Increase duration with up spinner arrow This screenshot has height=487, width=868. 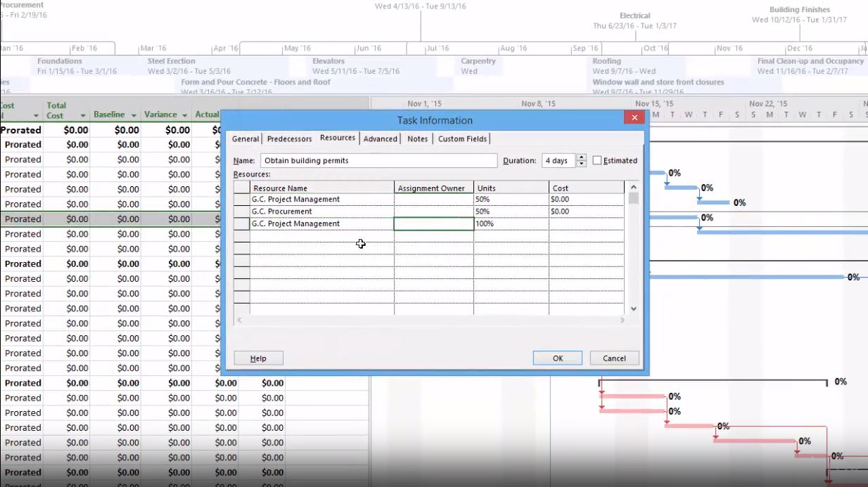(x=581, y=157)
